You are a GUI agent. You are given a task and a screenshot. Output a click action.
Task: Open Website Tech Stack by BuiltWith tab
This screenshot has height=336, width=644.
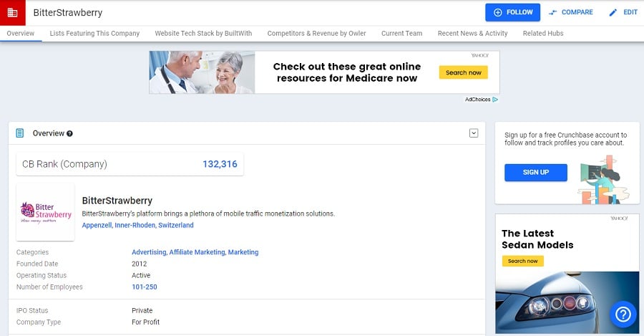pos(203,33)
